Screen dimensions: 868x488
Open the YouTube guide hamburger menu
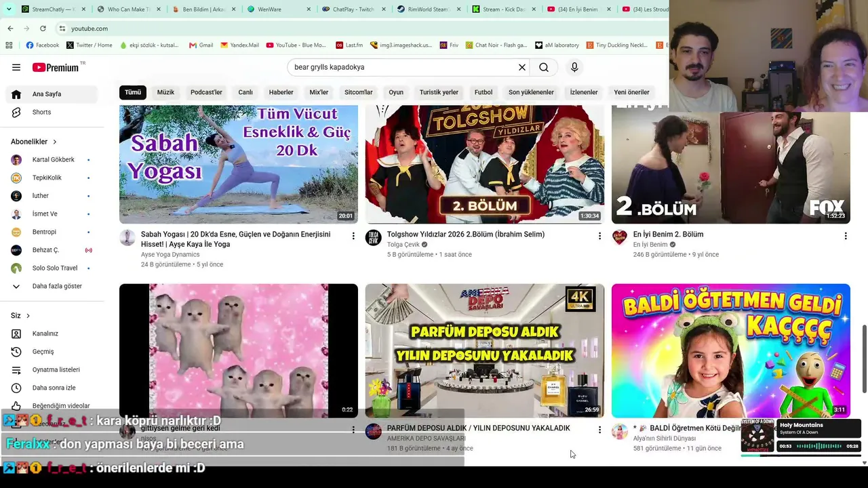click(x=16, y=67)
